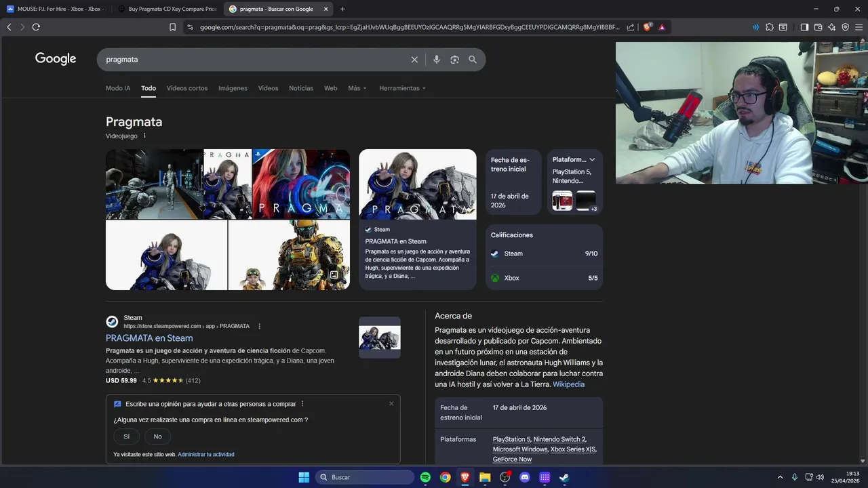Screen dimensions: 868x488
Task: Start voice search with microphone icon
Action: coord(436,60)
